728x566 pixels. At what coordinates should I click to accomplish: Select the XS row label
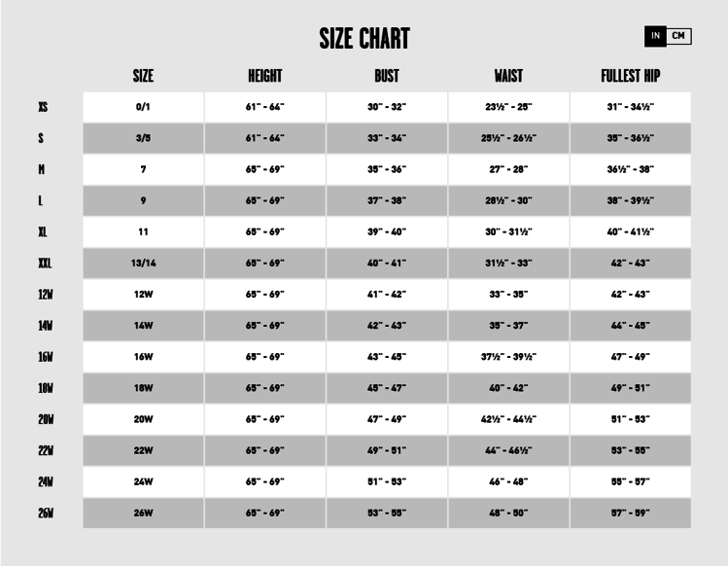coord(42,107)
